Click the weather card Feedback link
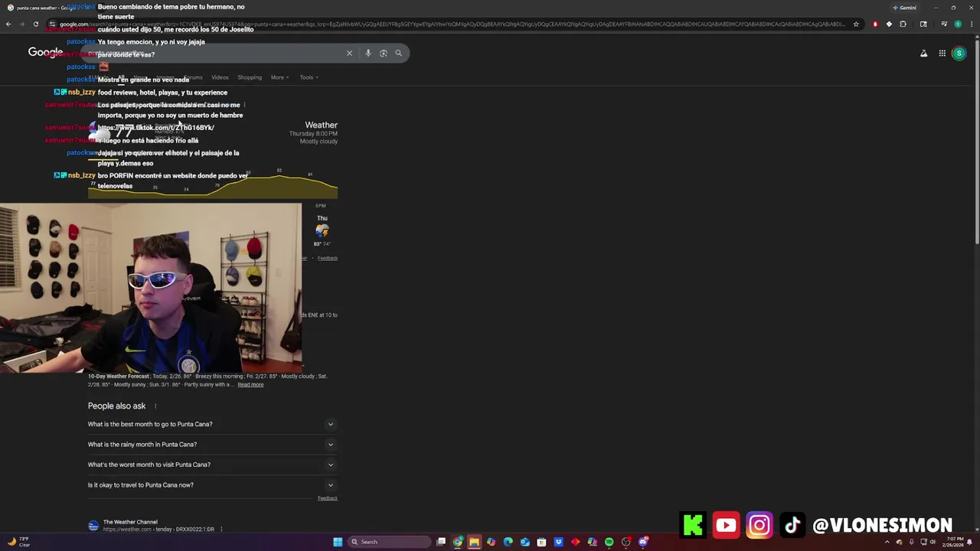 click(x=328, y=258)
